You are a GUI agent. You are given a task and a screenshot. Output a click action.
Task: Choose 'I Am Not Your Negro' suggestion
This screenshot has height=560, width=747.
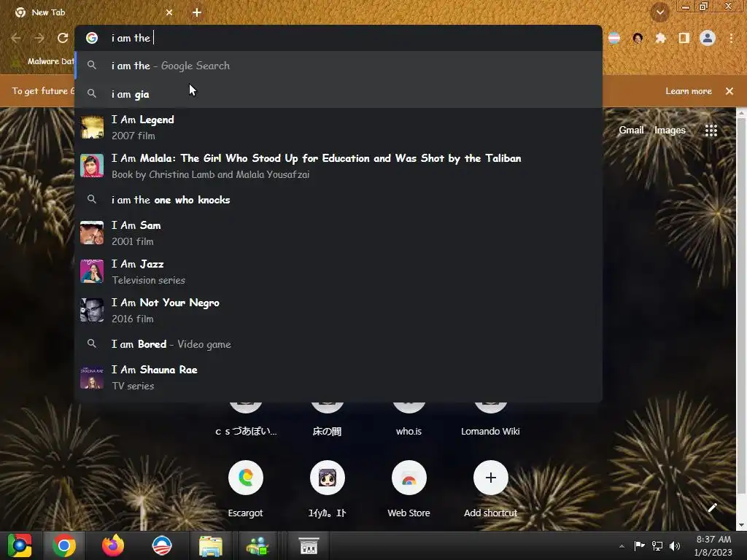338,310
